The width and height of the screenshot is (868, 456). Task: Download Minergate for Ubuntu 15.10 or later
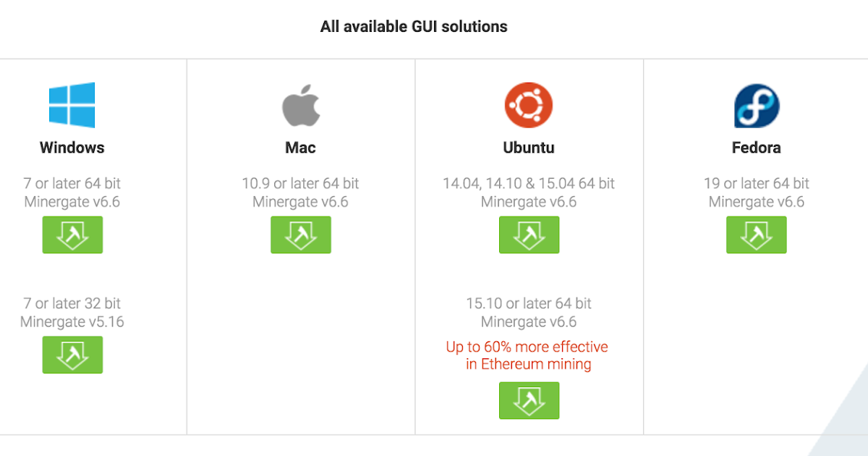529,400
